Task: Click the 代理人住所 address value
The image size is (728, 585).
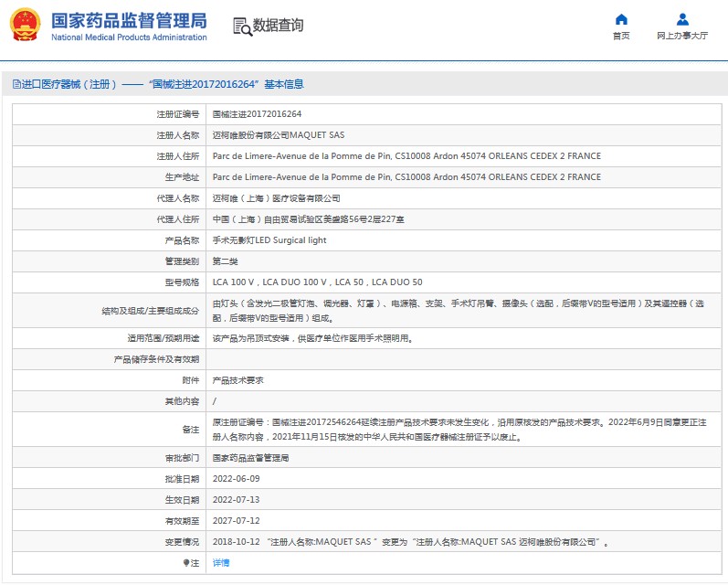Action: click(309, 219)
